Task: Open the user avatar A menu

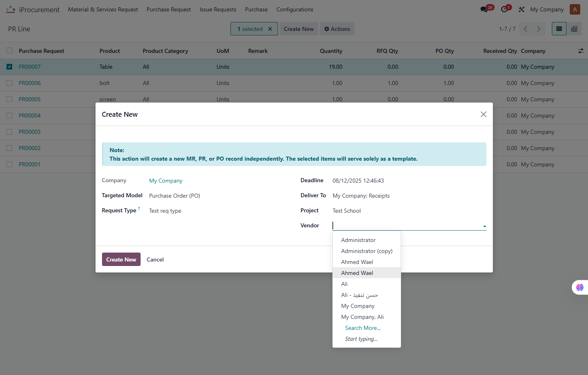Action: [575, 9]
